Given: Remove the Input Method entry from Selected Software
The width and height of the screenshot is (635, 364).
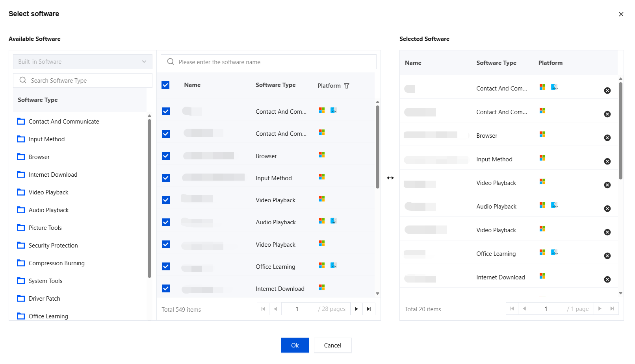Looking at the screenshot, I should click(x=607, y=161).
